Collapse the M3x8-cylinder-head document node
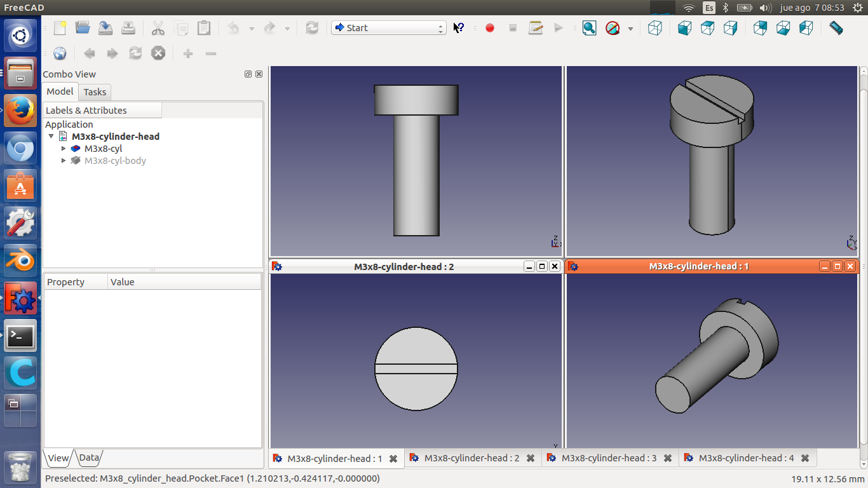 [x=51, y=137]
